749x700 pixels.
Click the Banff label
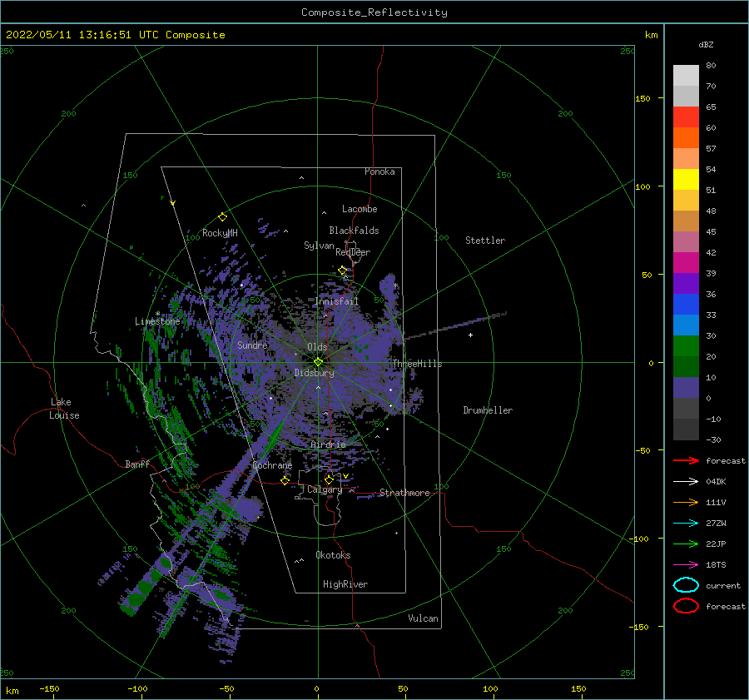click(137, 464)
